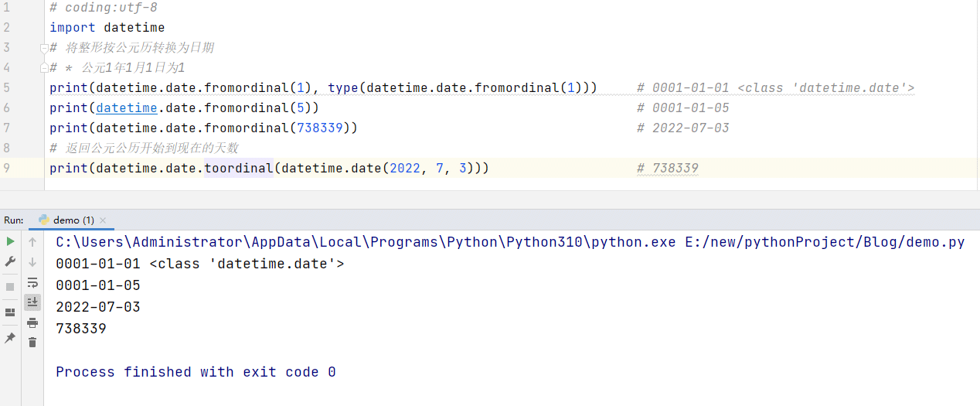Click the underlined datetime reference on line 6
Image resolution: width=980 pixels, height=406 pixels.
[127, 108]
